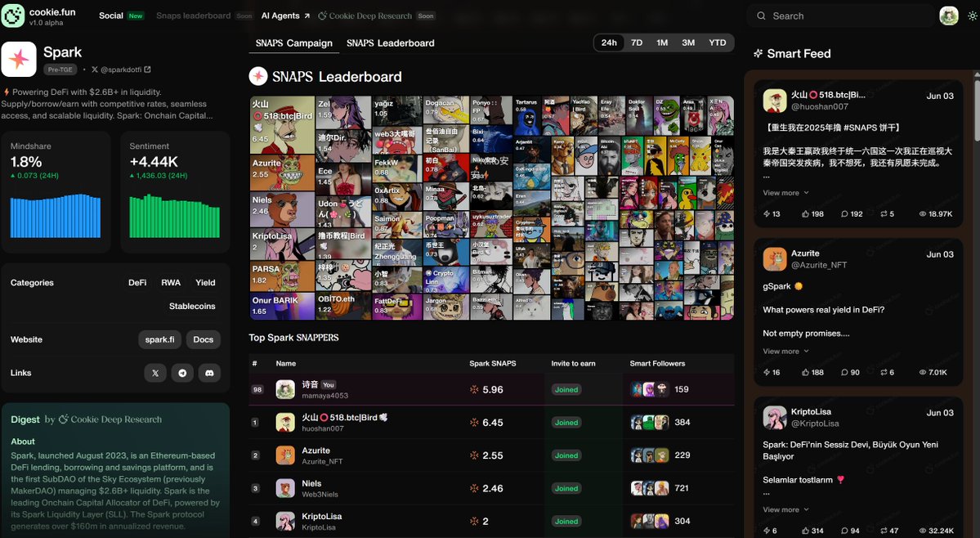980x538 pixels.
Task: Click Joined button in KriptoLisa row
Action: coord(566,521)
